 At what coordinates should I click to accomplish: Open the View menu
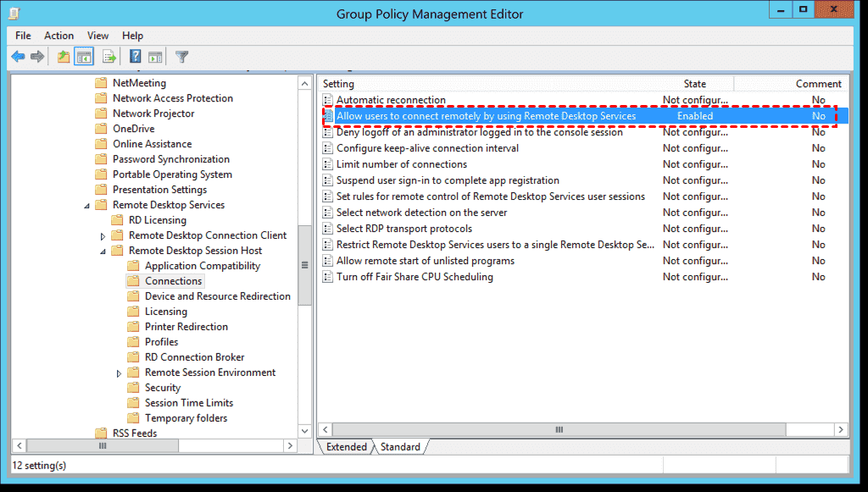pyautogui.click(x=97, y=36)
